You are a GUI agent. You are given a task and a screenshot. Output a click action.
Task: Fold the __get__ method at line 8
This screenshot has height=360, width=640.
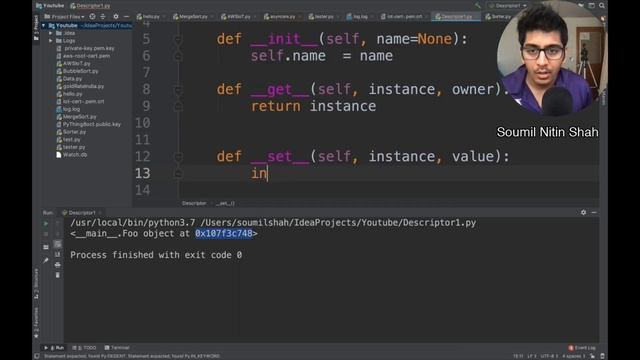[178, 89]
